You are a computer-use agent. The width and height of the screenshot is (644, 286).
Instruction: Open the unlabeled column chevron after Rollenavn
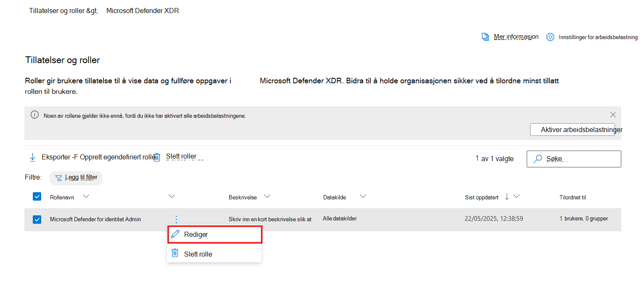[171, 196]
